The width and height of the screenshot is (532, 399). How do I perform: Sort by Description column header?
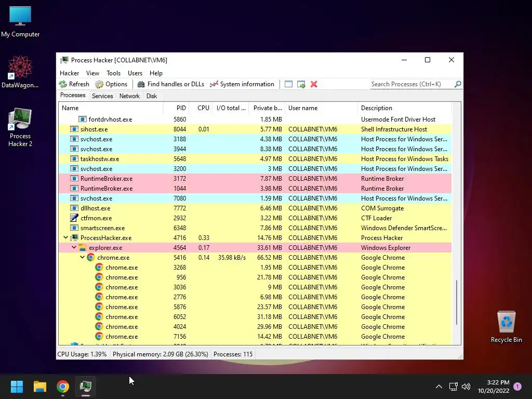[404, 108]
